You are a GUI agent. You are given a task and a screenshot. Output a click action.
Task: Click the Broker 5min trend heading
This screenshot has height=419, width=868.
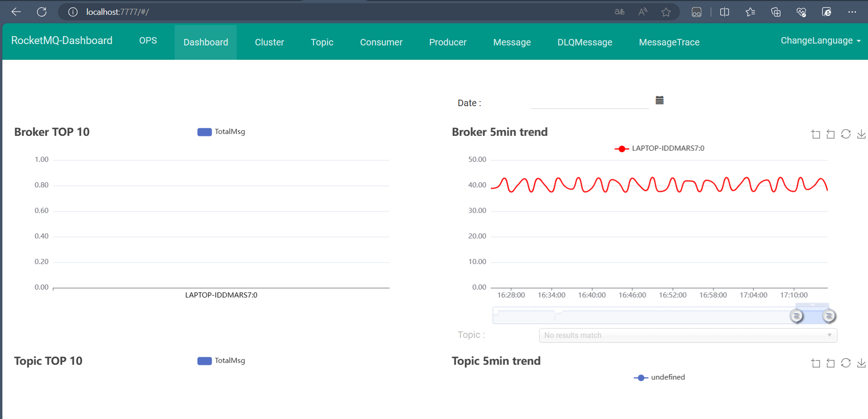pyautogui.click(x=500, y=132)
